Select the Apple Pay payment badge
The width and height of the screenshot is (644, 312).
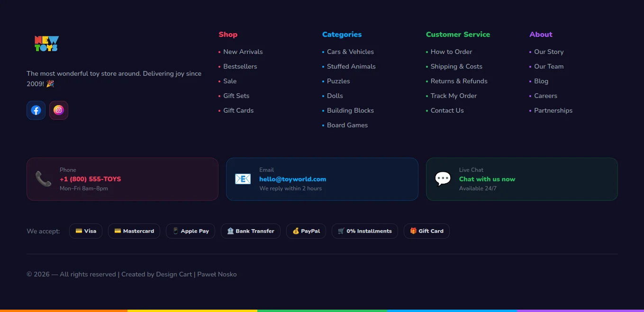tap(190, 231)
